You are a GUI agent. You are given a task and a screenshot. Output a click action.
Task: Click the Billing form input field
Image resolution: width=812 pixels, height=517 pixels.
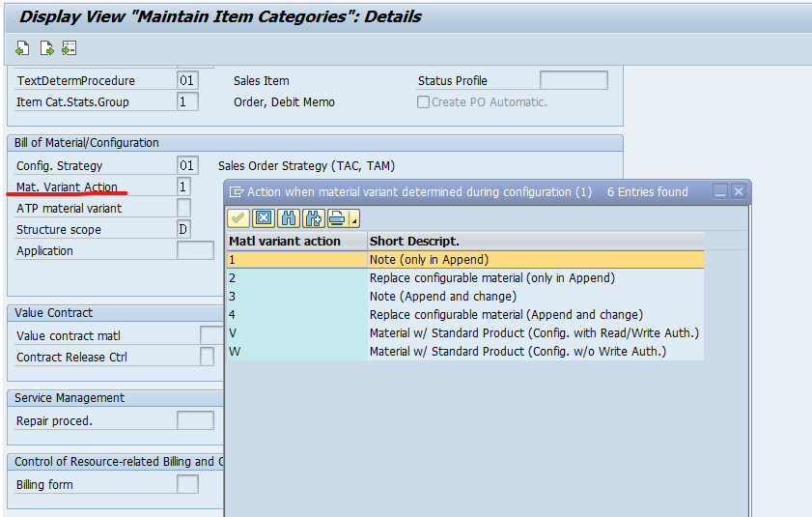(x=187, y=484)
